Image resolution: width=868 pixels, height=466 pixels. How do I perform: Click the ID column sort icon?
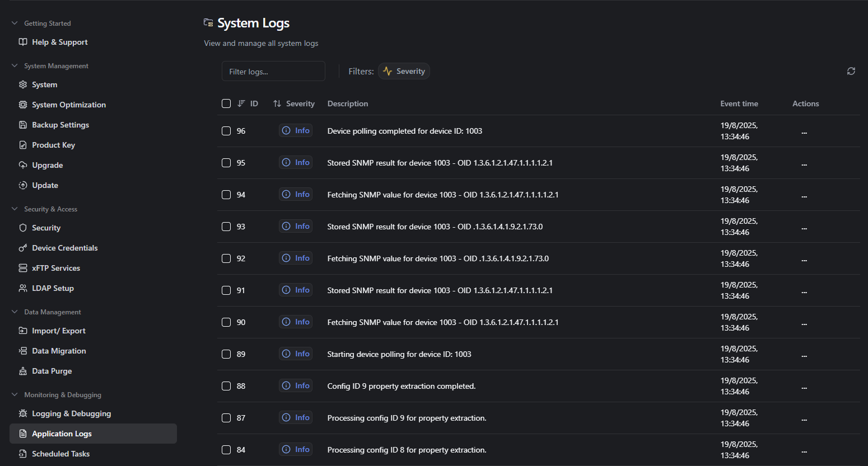[241, 103]
